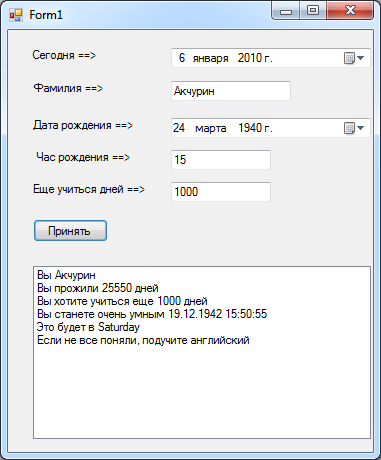Maximize the Form1 window
Image resolution: width=381 pixels, height=460 pixels.
pos(313,11)
